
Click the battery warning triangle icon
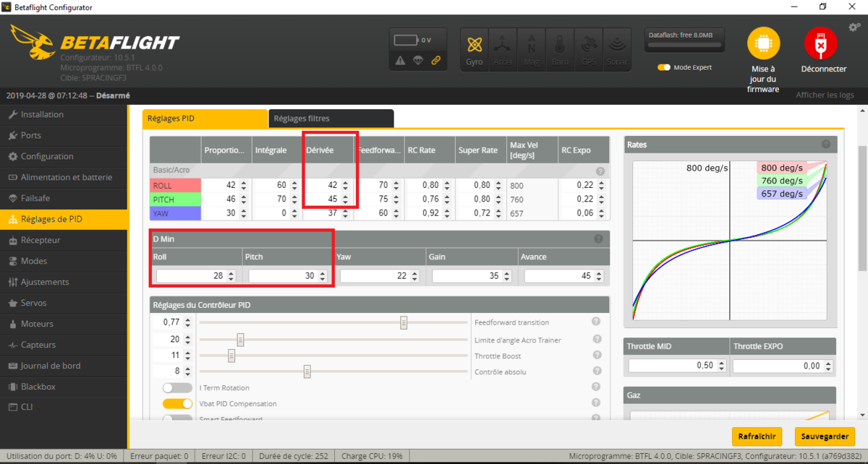pyautogui.click(x=401, y=61)
